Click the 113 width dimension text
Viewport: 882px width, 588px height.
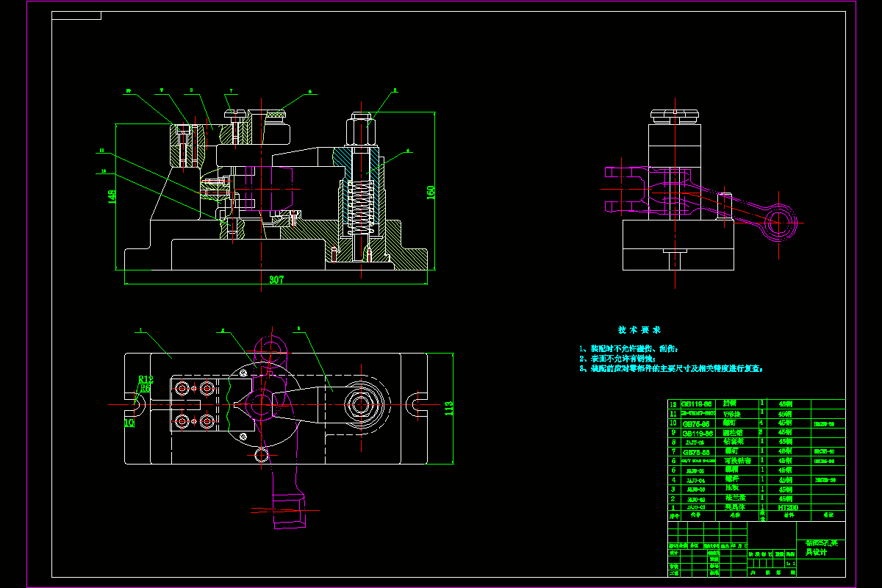pyautogui.click(x=449, y=409)
